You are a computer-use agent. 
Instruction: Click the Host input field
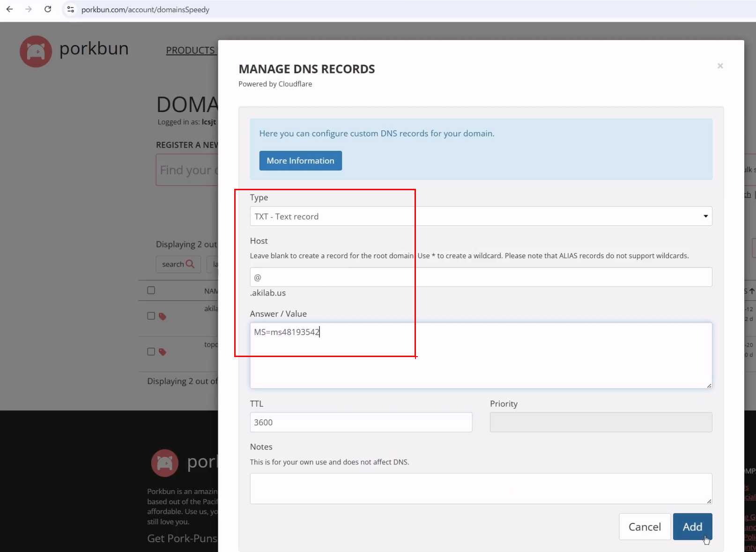(481, 277)
